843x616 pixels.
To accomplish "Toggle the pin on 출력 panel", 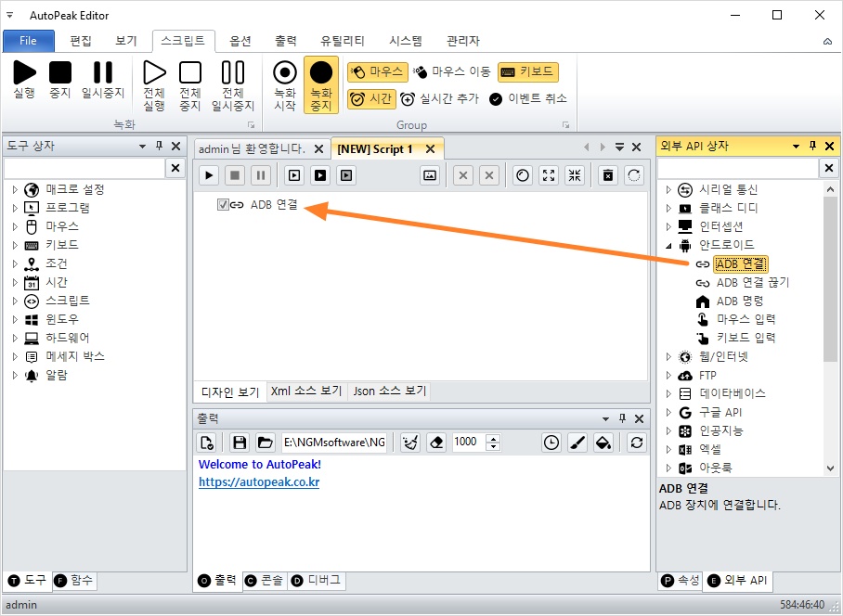I will tap(623, 418).
